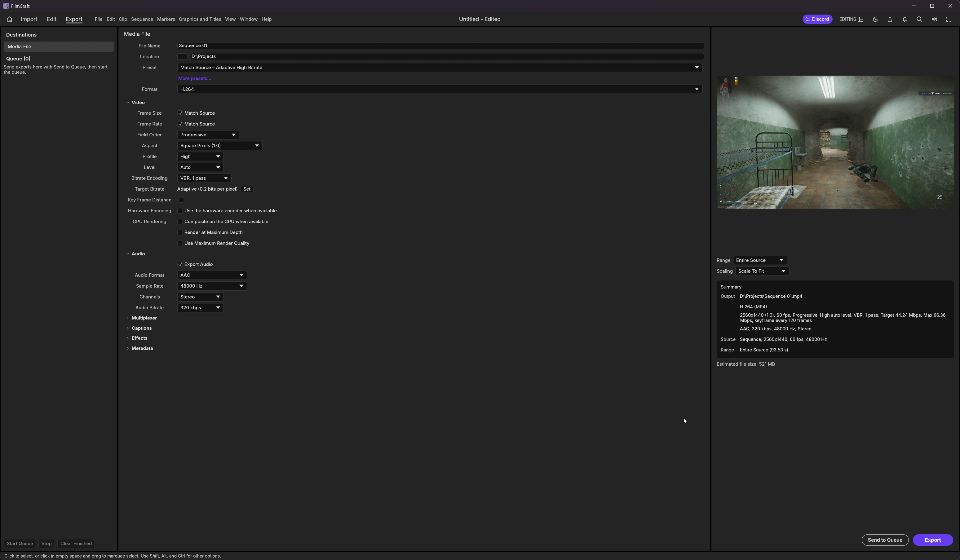Enable Key Frame Distance checkbox
The width and height of the screenshot is (960, 560).
click(181, 200)
